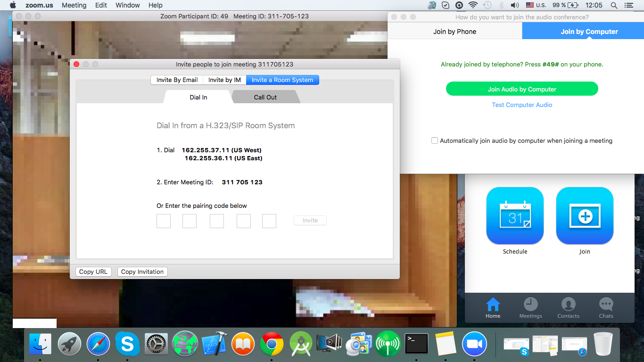Open Zoom camera icon in Dock
The height and width of the screenshot is (362, 644).
coord(474,344)
